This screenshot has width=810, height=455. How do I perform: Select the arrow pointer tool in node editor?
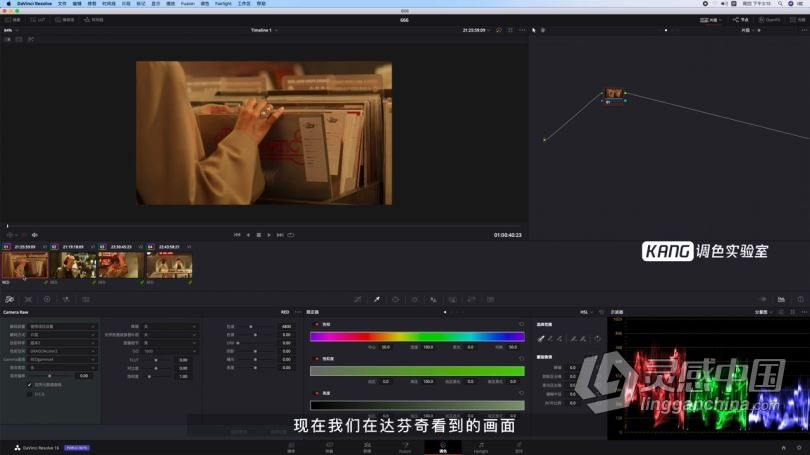point(534,30)
